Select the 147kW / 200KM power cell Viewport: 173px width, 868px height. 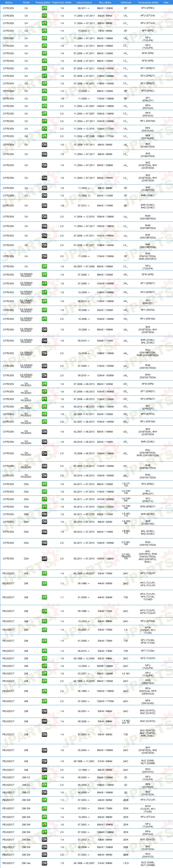(105, 499)
